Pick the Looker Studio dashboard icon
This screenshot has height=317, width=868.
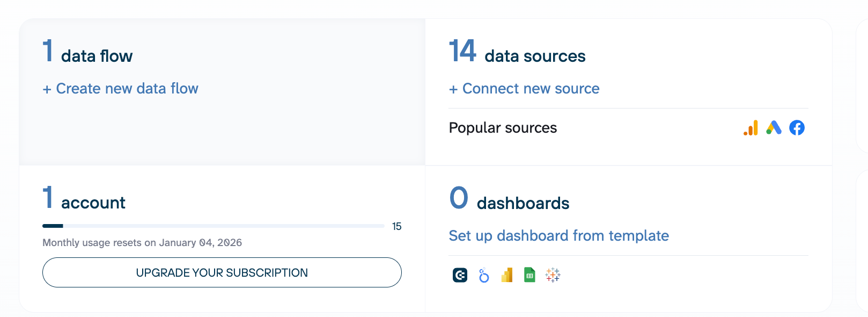(x=484, y=275)
